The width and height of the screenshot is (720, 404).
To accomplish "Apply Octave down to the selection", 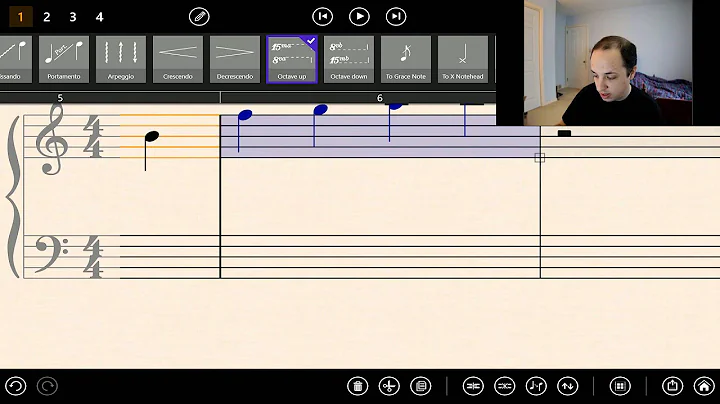I will 349,60.
